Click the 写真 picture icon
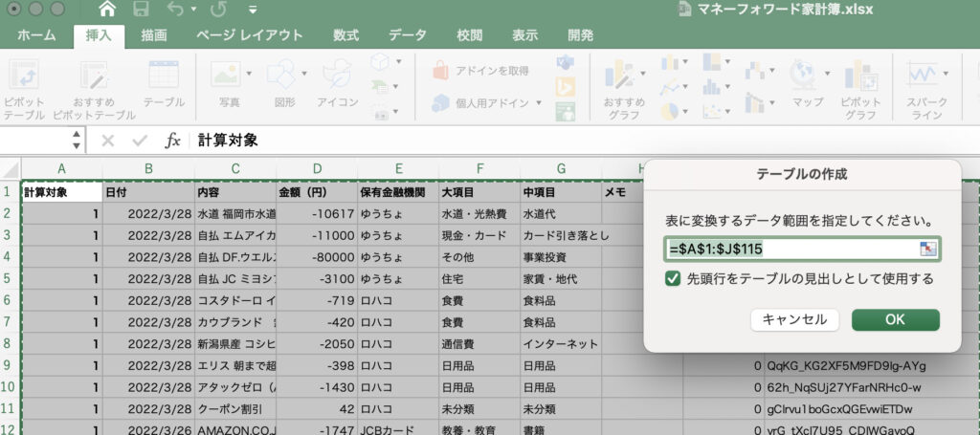The height and width of the screenshot is (435, 980). (226, 75)
